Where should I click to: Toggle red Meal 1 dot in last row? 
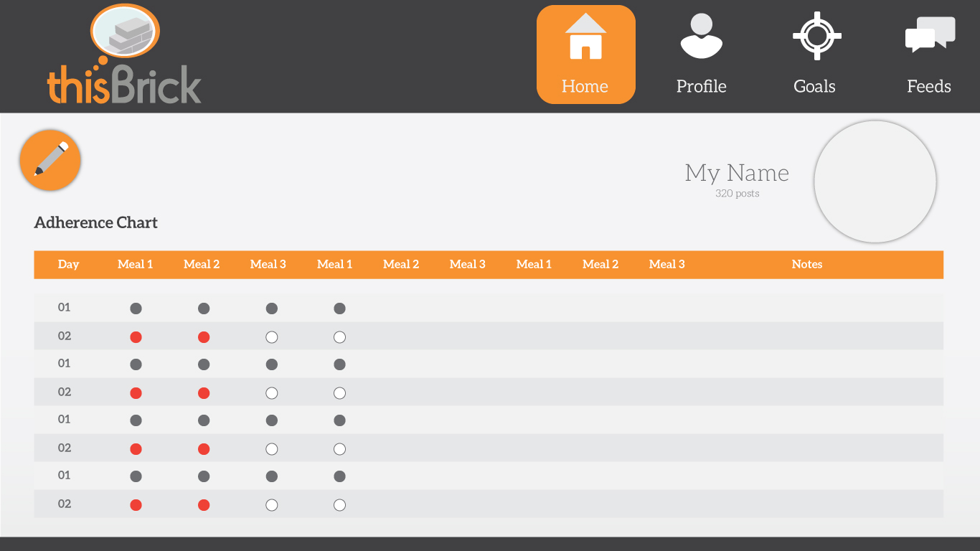point(136,505)
